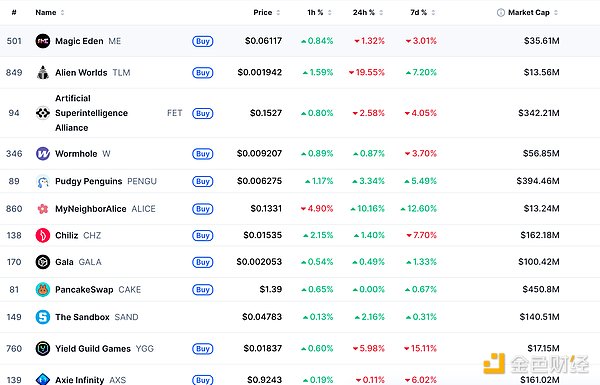
Task: Open the Wormhole W logo
Action: click(42, 153)
